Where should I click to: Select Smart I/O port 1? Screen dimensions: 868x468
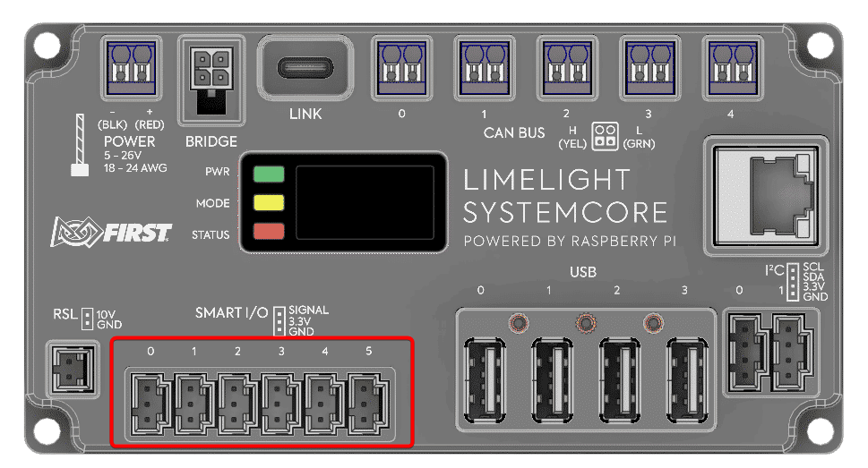pyautogui.click(x=193, y=404)
